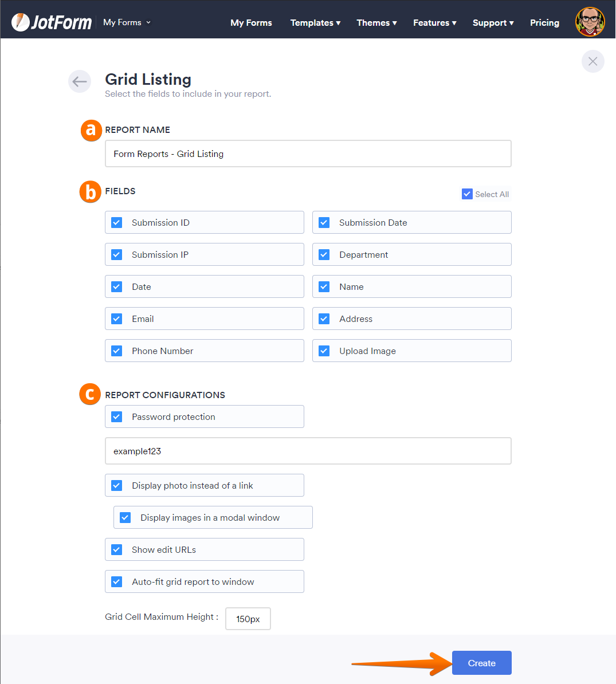Image resolution: width=616 pixels, height=684 pixels.
Task: Toggle Display images in a modal window
Action: pyautogui.click(x=125, y=517)
